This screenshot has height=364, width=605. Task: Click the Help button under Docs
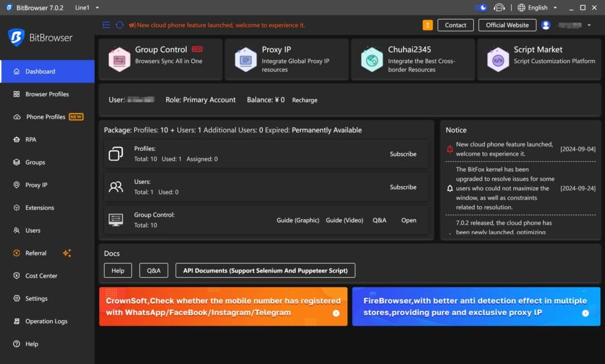pos(118,271)
